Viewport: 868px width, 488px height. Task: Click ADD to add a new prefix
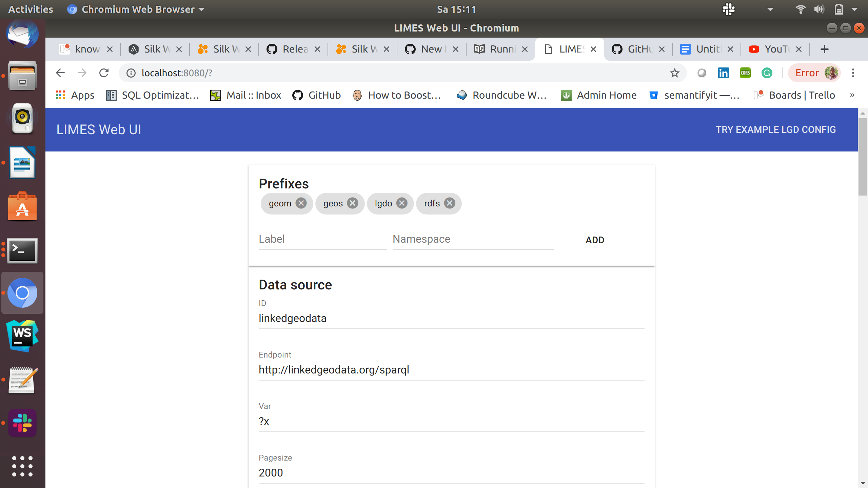click(x=594, y=240)
